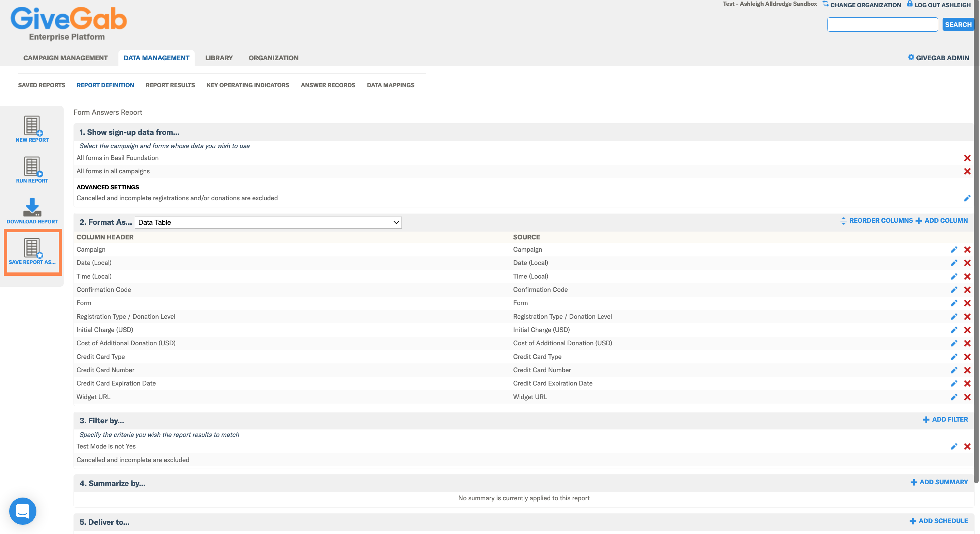The image size is (980, 534).
Task: Click Reorder Columns
Action: tap(876, 221)
